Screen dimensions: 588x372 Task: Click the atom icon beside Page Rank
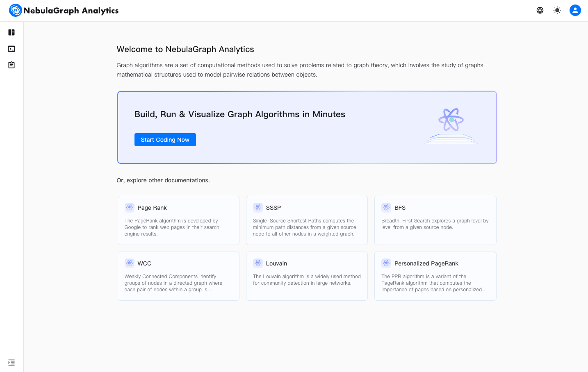click(130, 208)
